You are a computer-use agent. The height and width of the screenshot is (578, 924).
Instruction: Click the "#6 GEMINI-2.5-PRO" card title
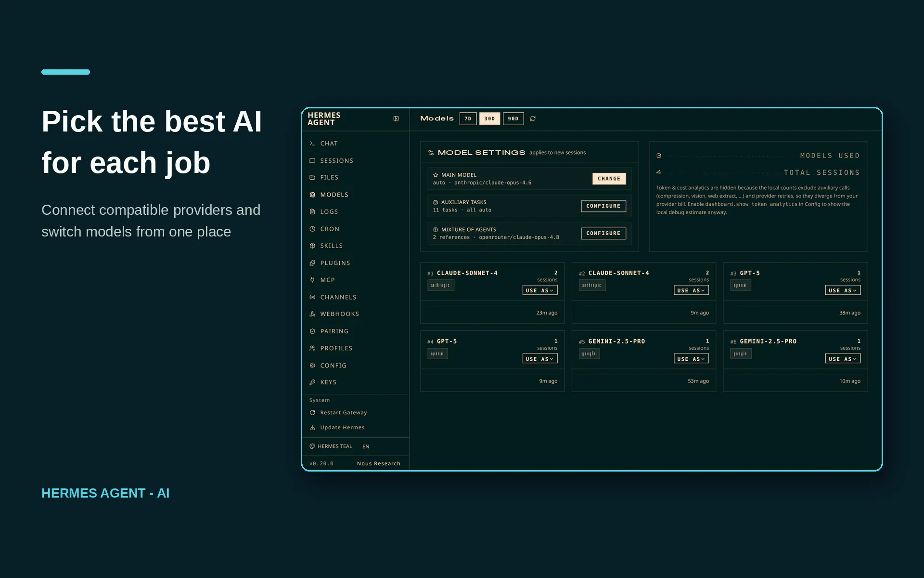763,342
